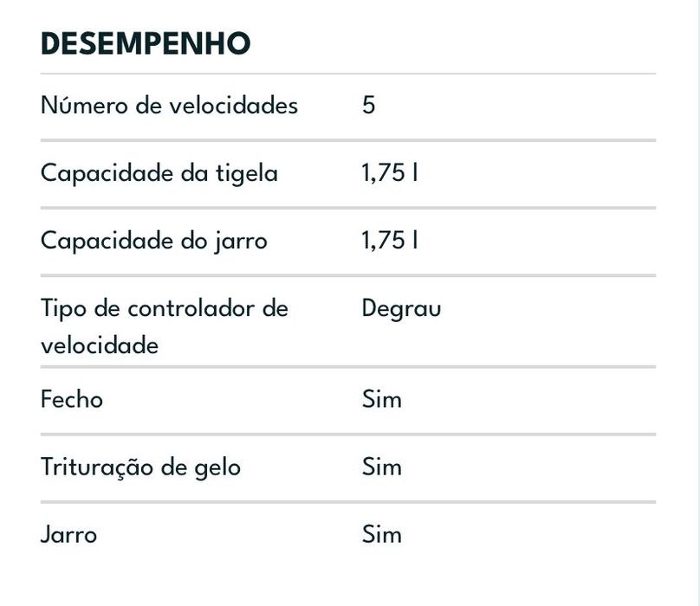Click the divider below 'Capacidade do jarro'
The image size is (700, 606).
tap(348, 275)
